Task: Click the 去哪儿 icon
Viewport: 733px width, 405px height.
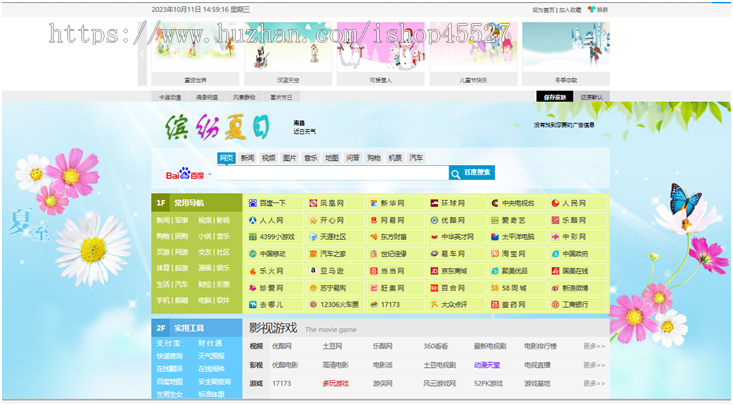Action: 253,304
